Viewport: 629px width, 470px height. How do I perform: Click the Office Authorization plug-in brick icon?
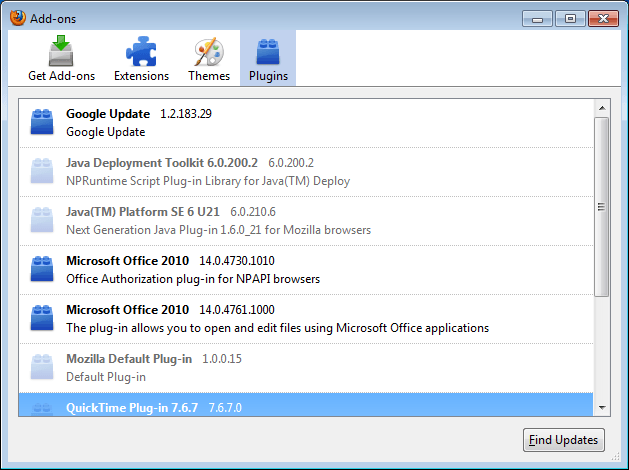tap(42, 269)
